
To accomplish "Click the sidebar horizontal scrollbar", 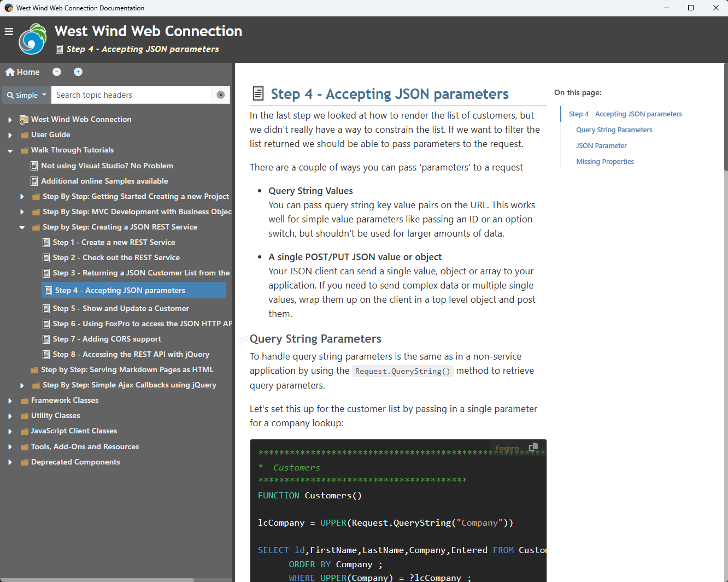I will point(97,580).
